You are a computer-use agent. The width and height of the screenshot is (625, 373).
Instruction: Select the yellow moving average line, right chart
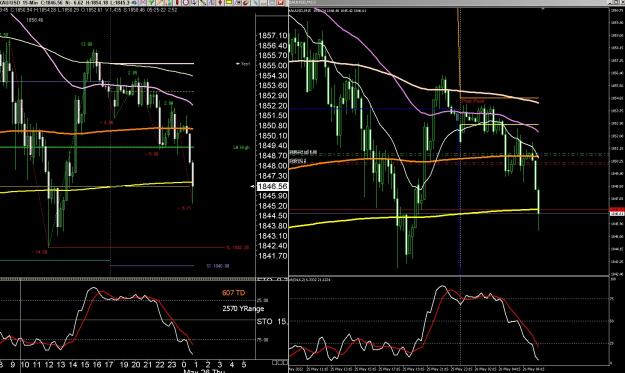coord(413,217)
